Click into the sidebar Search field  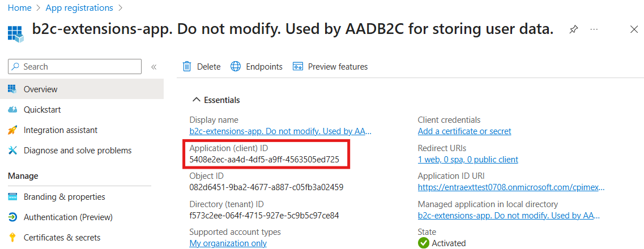tap(75, 66)
